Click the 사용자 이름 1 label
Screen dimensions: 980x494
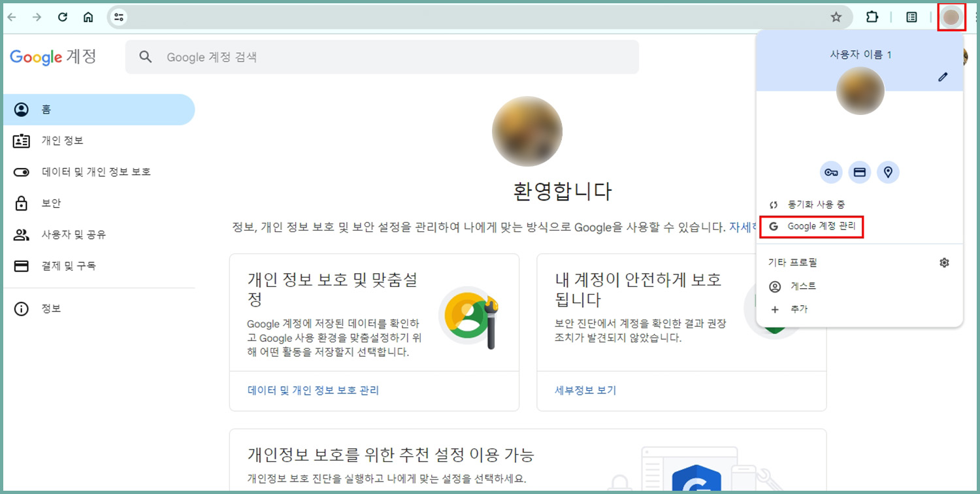[x=860, y=55]
